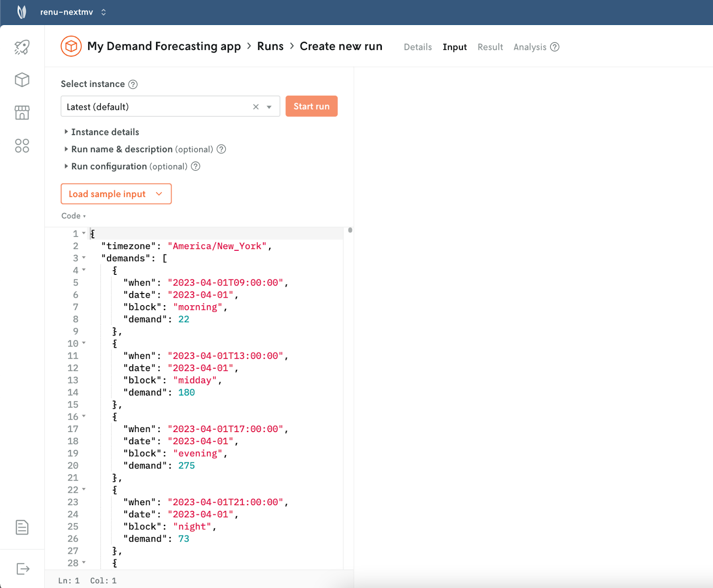Click the log out sidebar icon

point(23,569)
